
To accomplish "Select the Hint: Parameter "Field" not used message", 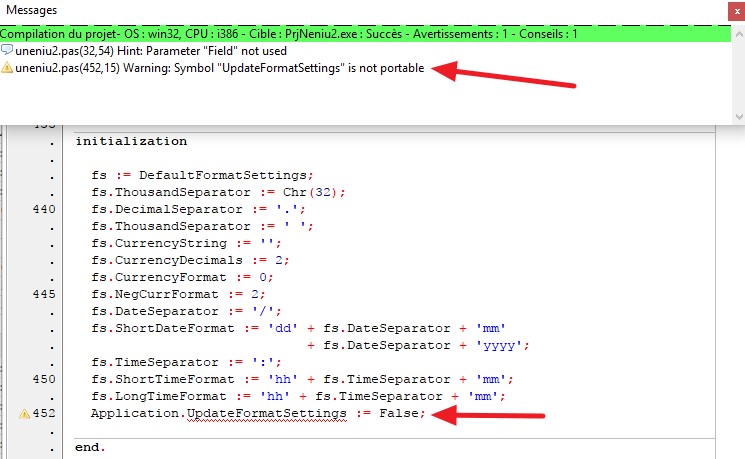I will [x=151, y=51].
